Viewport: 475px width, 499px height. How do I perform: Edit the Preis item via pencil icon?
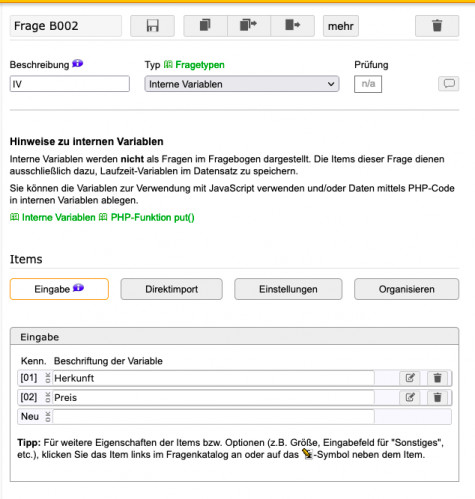click(x=410, y=397)
